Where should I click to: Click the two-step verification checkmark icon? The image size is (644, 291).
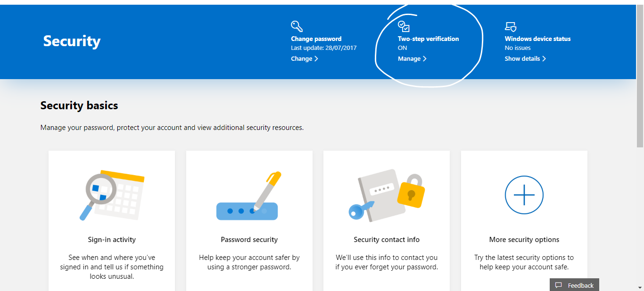(404, 26)
